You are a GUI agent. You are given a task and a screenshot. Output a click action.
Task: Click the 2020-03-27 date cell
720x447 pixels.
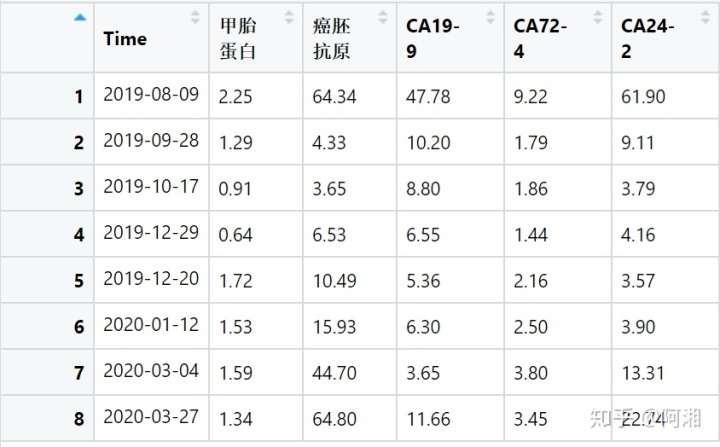pyautogui.click(x=151, y=416)
